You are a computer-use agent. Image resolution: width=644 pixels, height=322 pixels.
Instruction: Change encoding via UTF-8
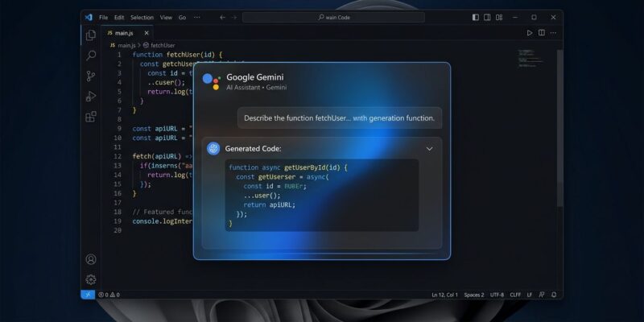[497, 295]
